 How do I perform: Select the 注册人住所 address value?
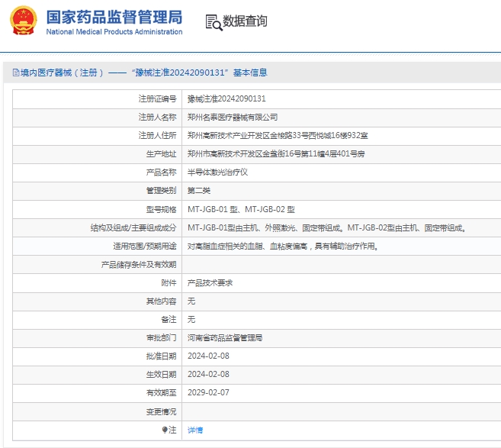tap(278, 136)
